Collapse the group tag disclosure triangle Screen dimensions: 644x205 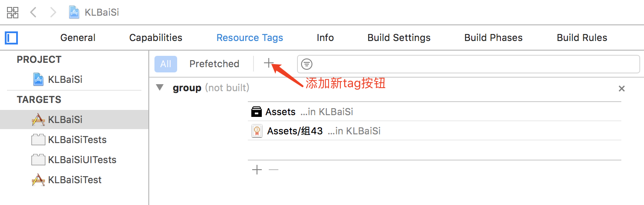160,88
